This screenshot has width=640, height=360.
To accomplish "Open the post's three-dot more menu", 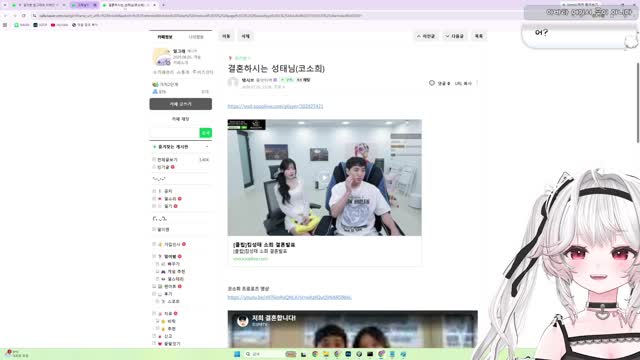I will pos(477,83).
